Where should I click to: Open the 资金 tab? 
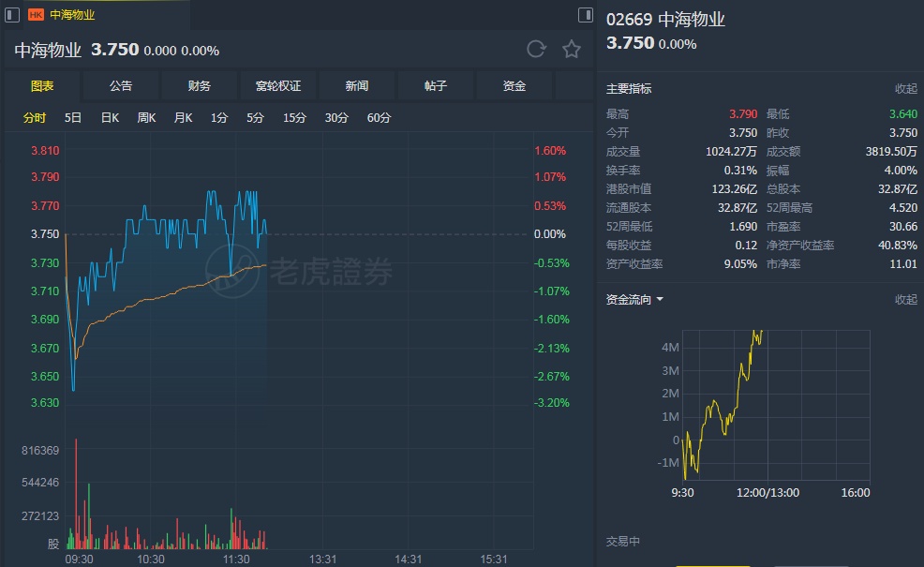coord(514,86)
